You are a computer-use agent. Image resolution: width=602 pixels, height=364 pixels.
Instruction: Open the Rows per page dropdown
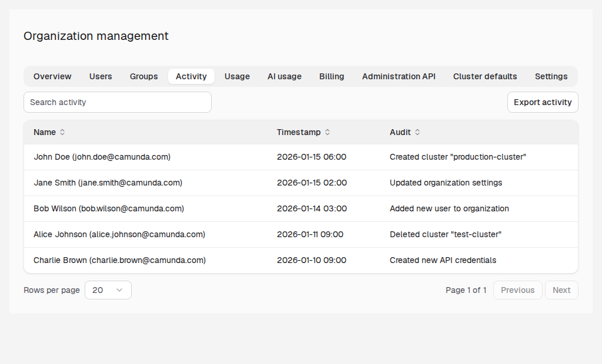pyautogui.click(x=108, y=290)
